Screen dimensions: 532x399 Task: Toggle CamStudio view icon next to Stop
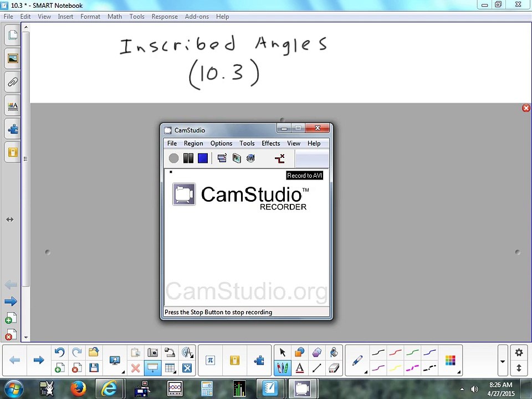click(x=222, y=158)
